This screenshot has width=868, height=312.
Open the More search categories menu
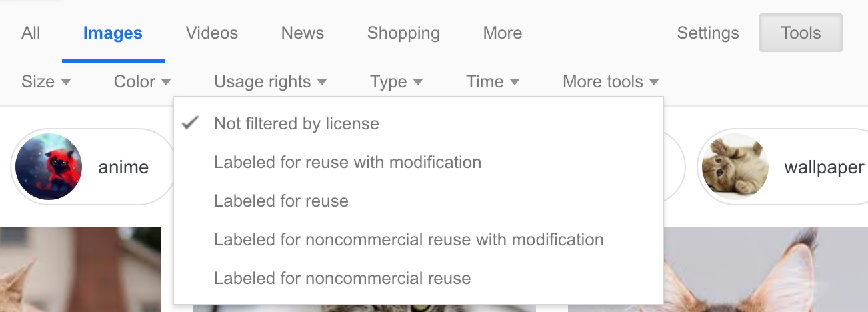click(x=503, y=33)
